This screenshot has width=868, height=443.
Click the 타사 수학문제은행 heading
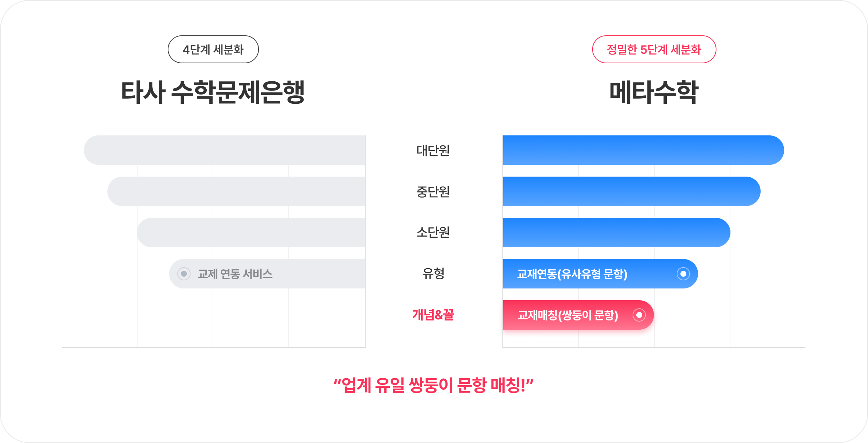(x=213, y=92)
